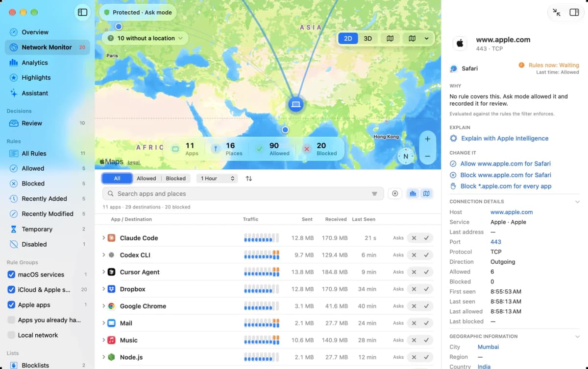Click the sort order arrows icon
Screen dimensions: 588x369
coord(249,179)
